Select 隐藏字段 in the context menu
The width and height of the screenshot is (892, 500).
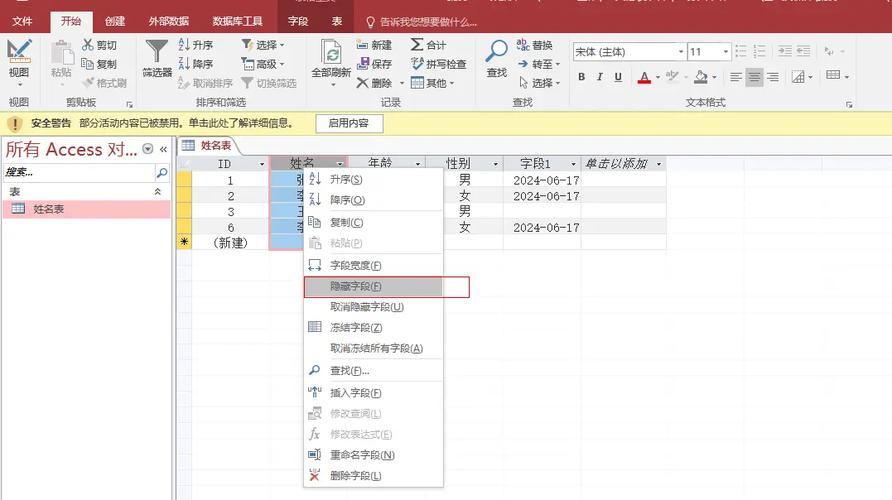(355, 287)
